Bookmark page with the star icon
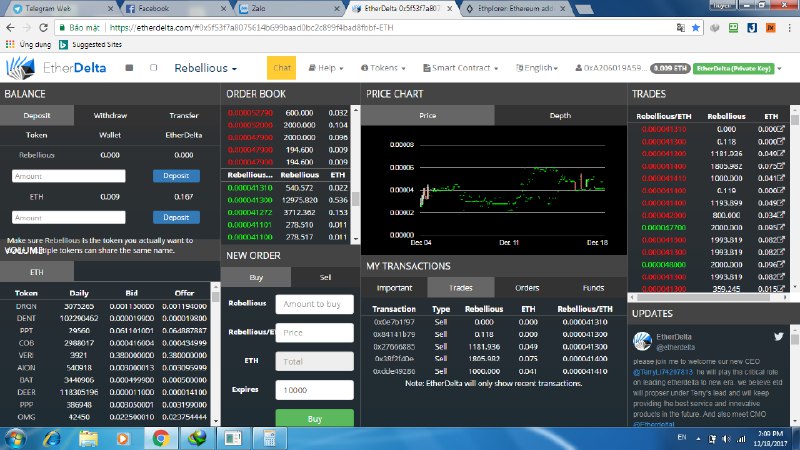The width and height of the screenshot is (800, 450). pos(695,28)
